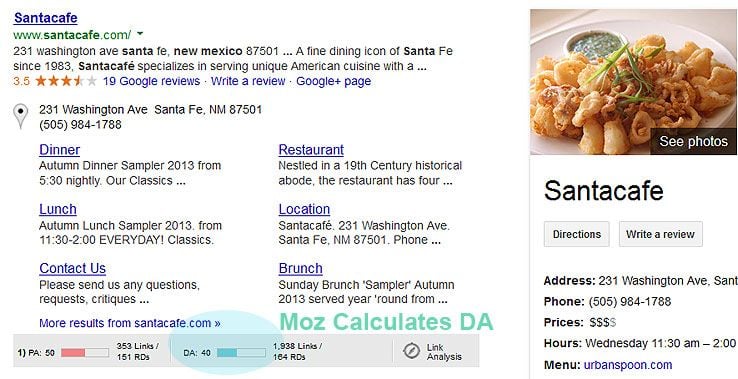Open the Contact Us sitelink
The height and width of the screenshot is (379, 738).
(72, 268)
